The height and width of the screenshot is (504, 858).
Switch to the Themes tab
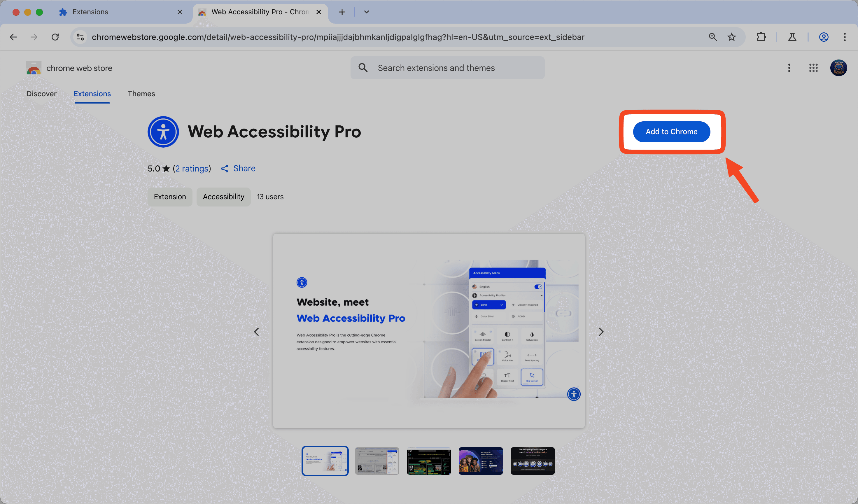pyautogui.click(x=141, y=94)
